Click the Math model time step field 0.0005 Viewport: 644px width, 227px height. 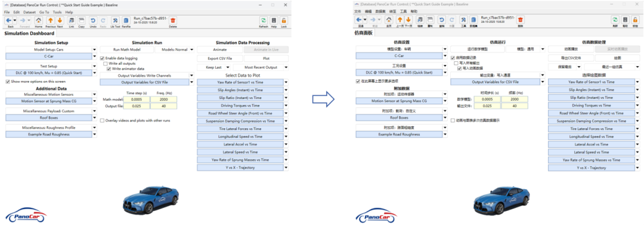click(137, 99)
